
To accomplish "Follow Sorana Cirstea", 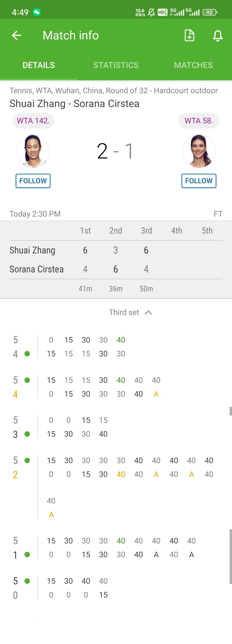I will pos(199,180).
